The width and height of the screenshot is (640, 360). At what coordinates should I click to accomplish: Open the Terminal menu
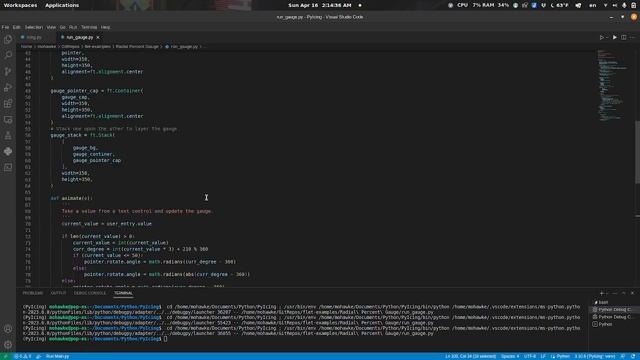89,27
